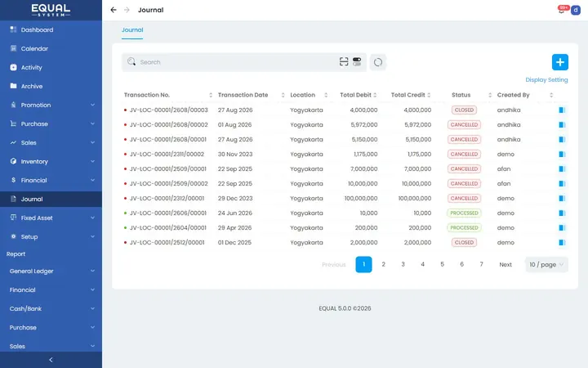This screenshot has width=588, height=368.
Task: Open Cash/Bank report menu
Action: pos(51,308)
